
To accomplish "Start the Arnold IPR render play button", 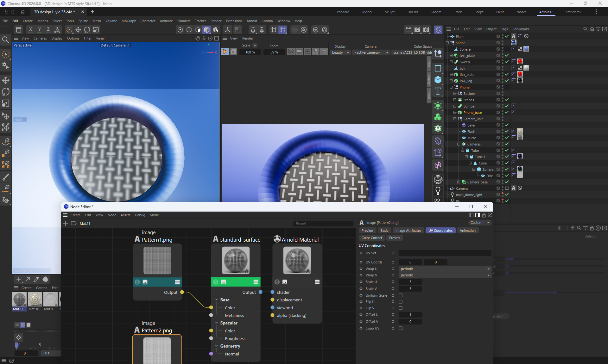I will (x=225, y=52).
